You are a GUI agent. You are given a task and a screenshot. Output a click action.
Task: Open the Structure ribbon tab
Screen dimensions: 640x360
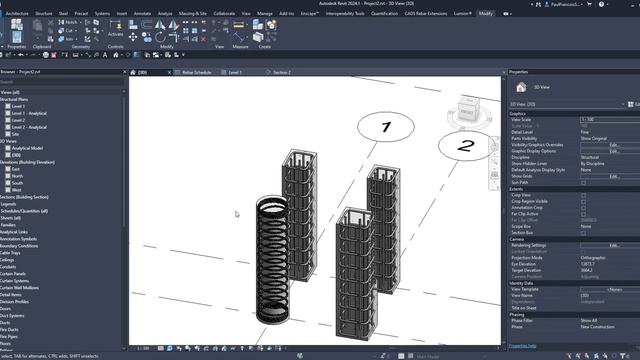[43, 13]
